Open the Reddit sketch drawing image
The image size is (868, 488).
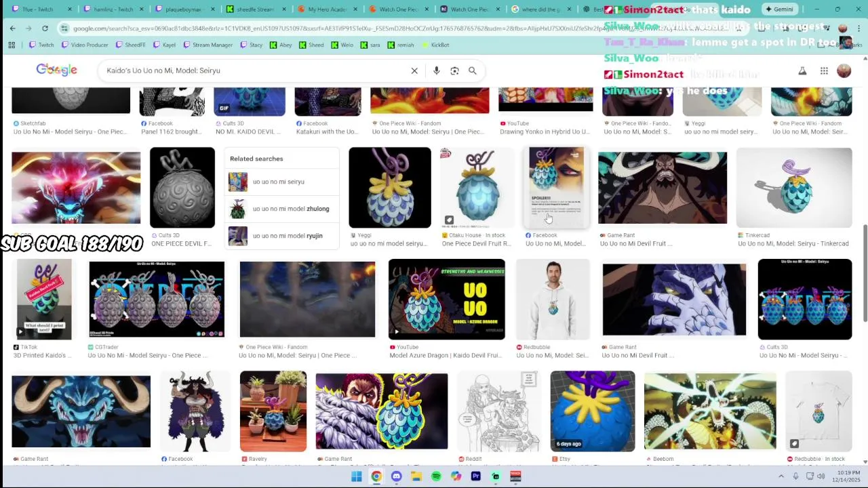tap(499, 411)
